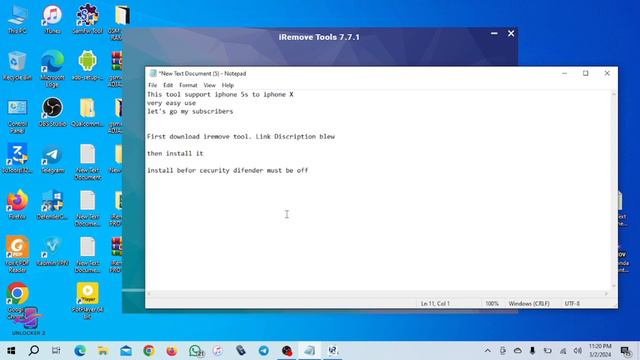Click the Notepad scrollbar up arrow
Image resolution: width=640 pixels, height=360 pixels.
click(613, 94)
